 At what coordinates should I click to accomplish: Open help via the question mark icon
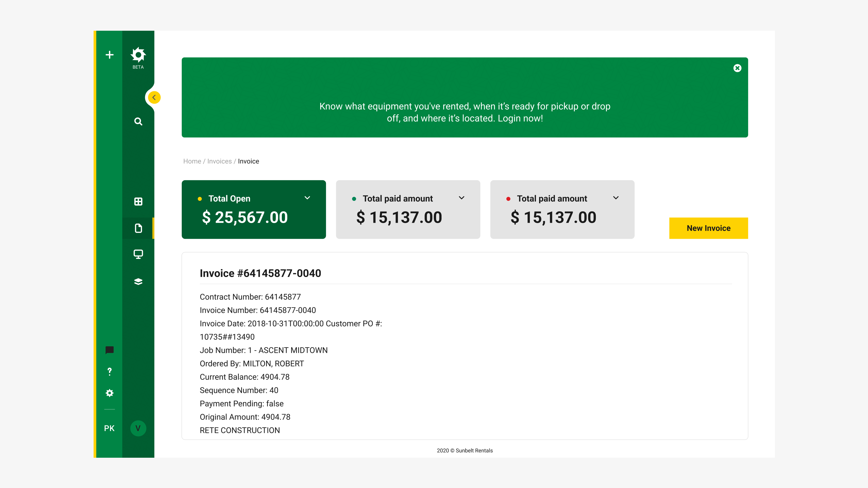pos(109,371)
